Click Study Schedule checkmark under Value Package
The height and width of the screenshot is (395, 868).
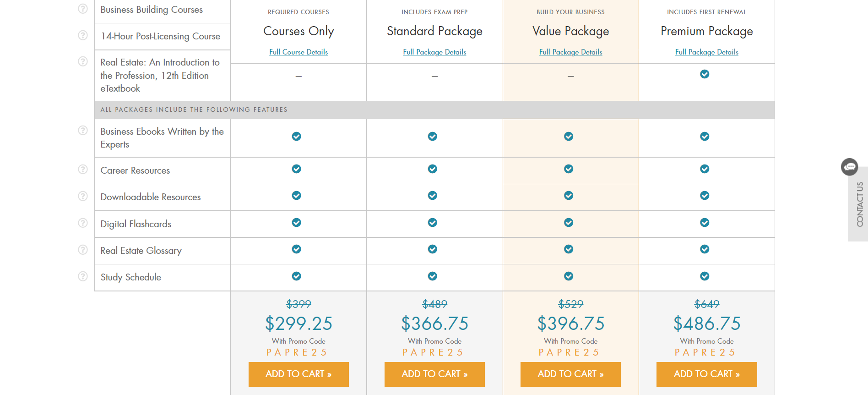(x=569, y=276)
